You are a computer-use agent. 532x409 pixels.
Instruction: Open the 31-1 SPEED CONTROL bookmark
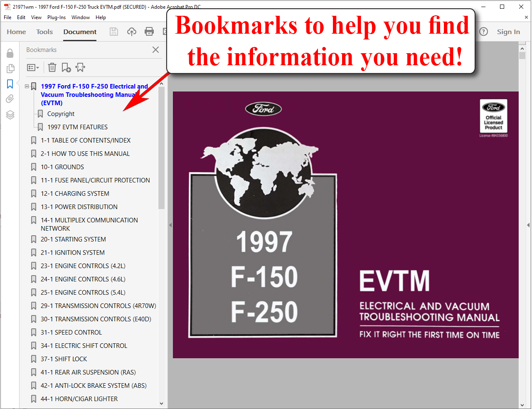pos(71,333)
